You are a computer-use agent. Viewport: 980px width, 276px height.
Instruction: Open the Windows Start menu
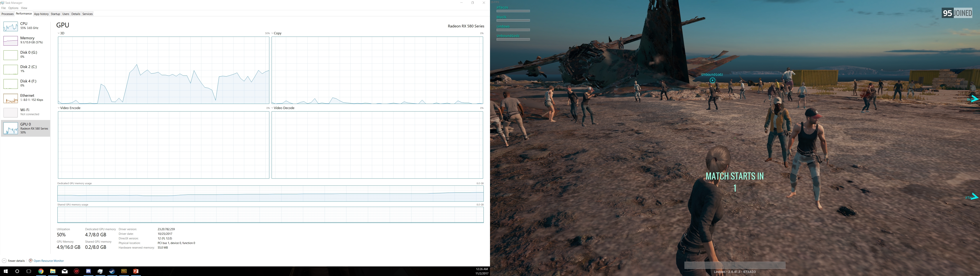click(6, 271)
